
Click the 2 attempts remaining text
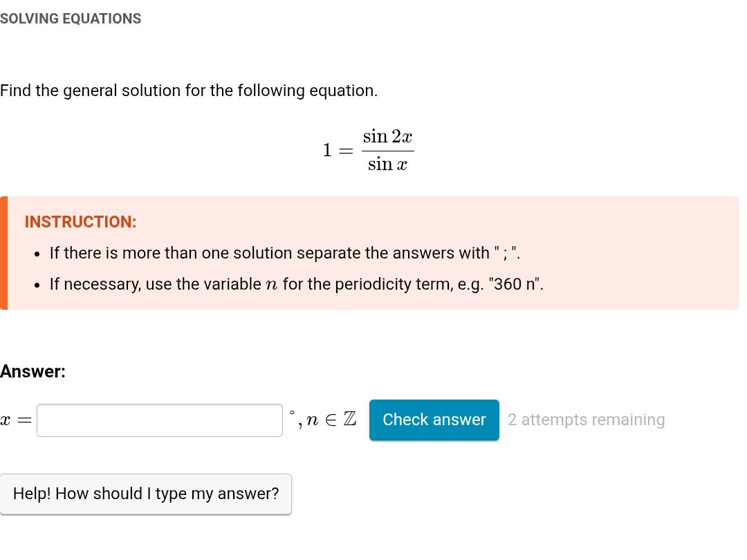[586, 420]
